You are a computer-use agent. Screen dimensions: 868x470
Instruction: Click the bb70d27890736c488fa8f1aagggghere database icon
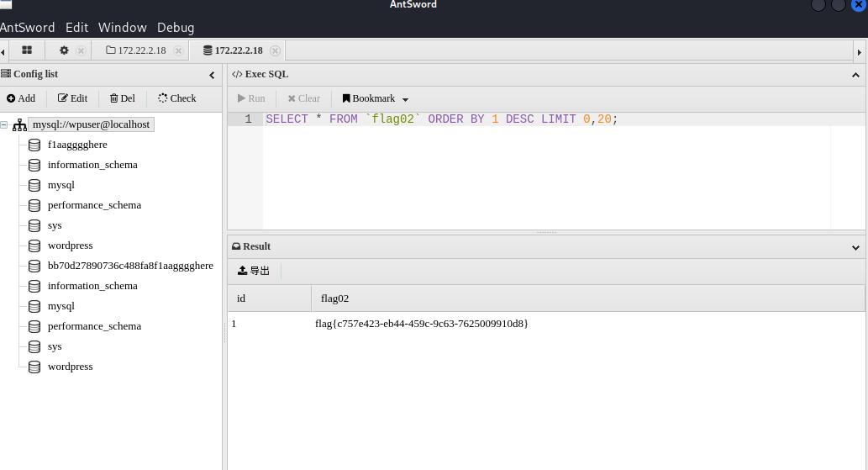click(x=34, y=267)
